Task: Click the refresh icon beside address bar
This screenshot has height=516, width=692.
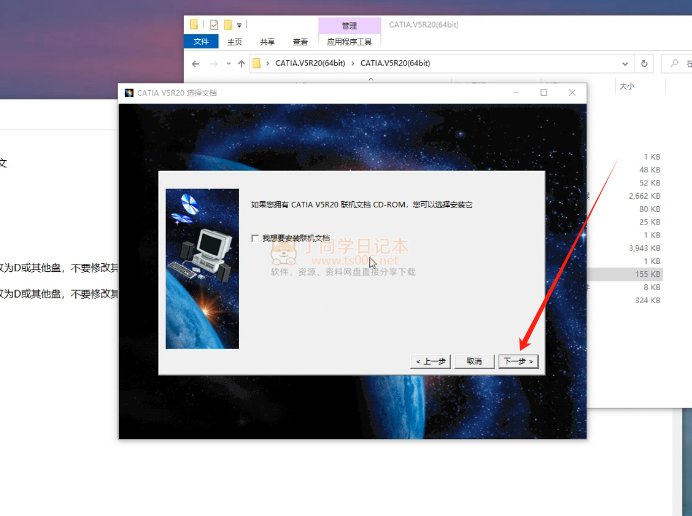Action: click(644, 64)
